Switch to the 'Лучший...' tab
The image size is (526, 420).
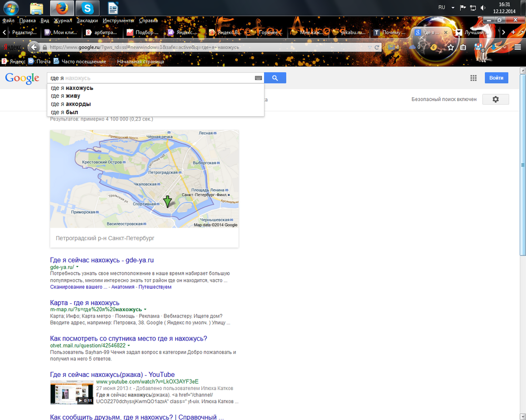click(x=473, y=33)
